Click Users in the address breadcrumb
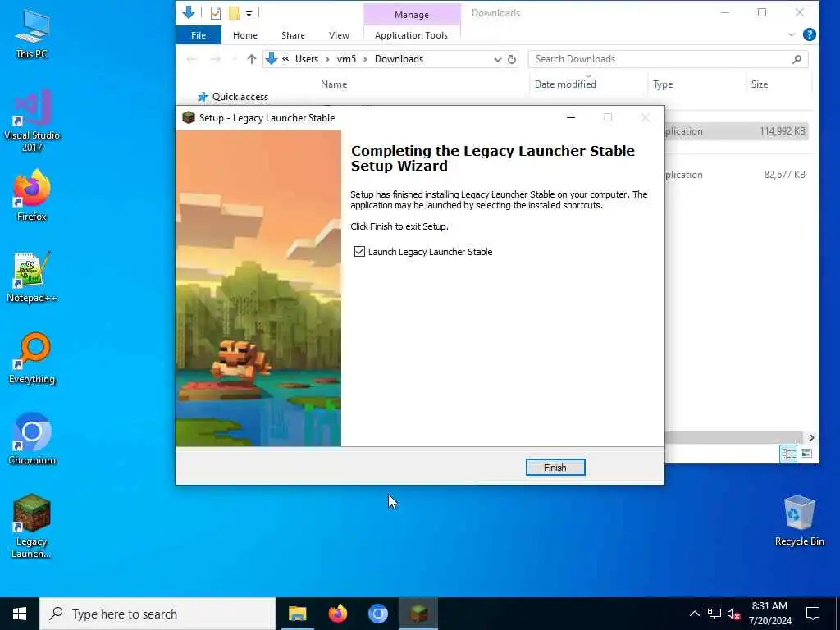 click(307, 59)
